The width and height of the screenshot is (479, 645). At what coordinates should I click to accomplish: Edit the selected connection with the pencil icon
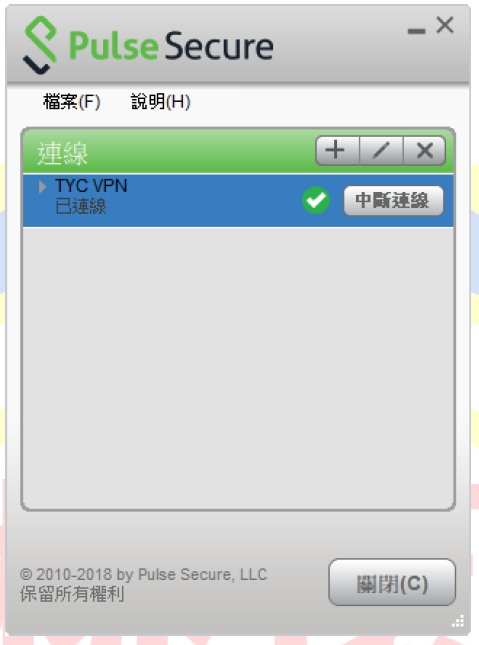coord(381,150)
